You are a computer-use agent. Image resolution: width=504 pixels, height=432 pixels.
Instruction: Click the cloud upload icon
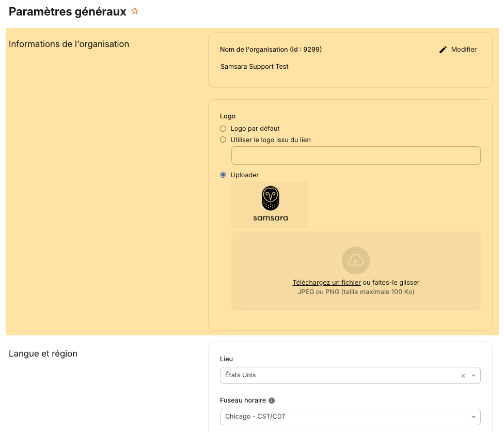[x=355, y=260]
